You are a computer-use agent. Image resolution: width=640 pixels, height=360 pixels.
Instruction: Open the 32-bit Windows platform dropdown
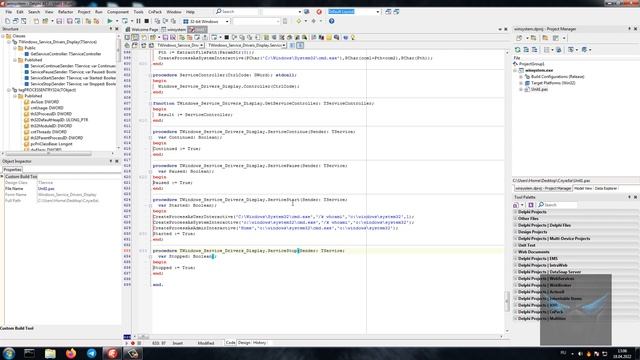[227, 21]
